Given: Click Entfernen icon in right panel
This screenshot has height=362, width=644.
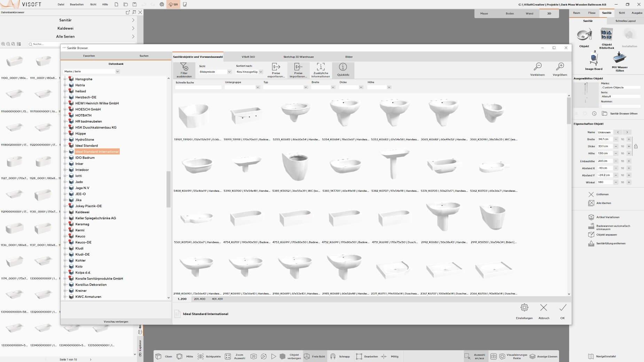Looking at the screenshot, I should pyautogui.click(x=591, y=194).
